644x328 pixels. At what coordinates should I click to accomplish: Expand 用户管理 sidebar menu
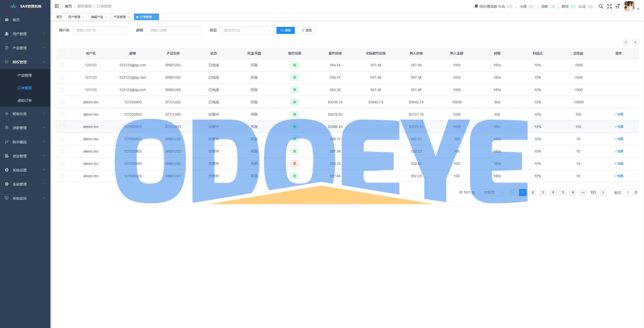(x=25, y=34)
